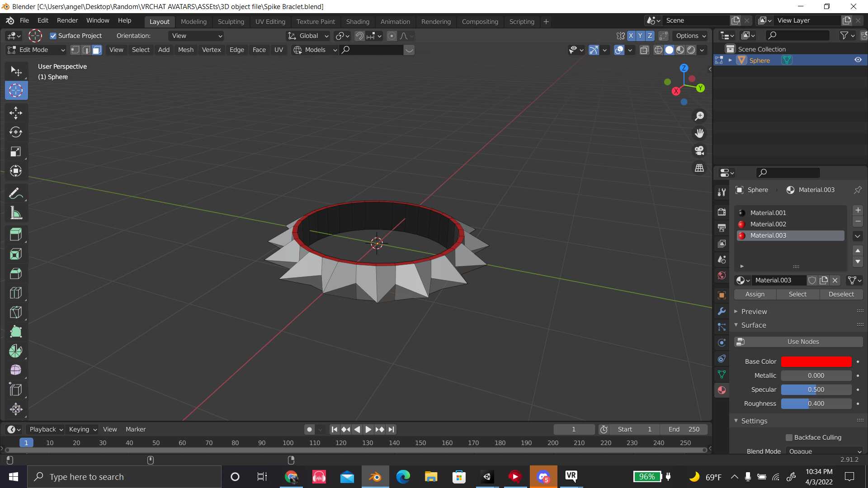
Task: Select Material.002 in the material slot list
Action: coord(768,224)
